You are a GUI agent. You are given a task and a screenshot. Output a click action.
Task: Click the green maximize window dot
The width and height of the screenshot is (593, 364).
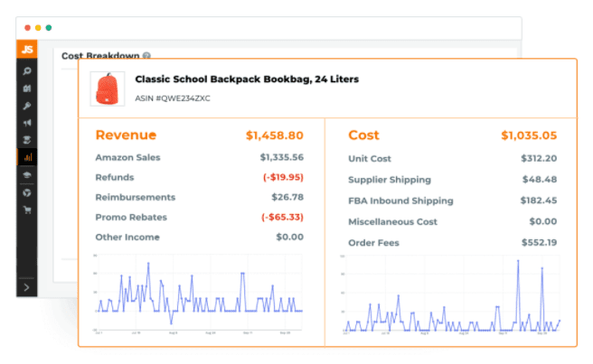click(x=49, y=28)
